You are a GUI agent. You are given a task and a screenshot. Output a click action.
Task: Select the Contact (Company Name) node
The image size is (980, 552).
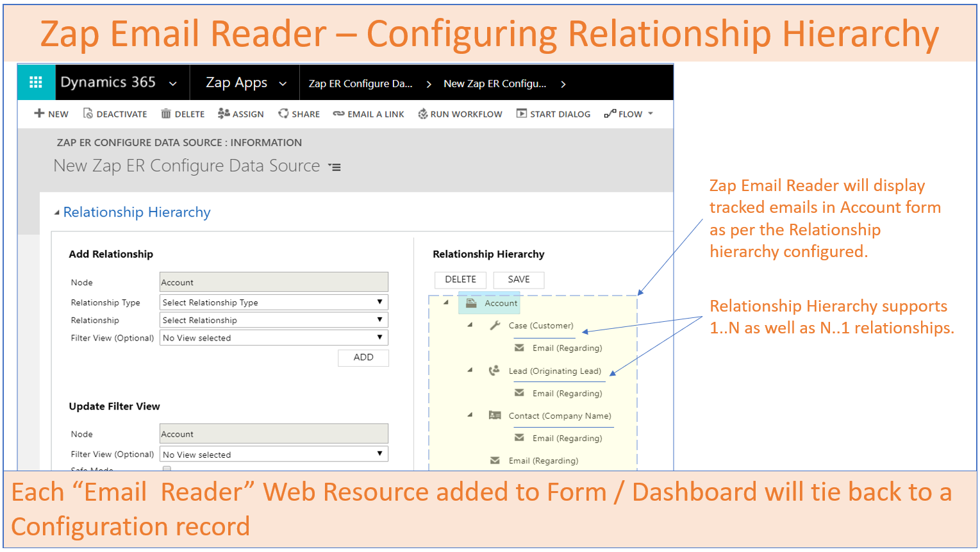[x=560, y=416]
